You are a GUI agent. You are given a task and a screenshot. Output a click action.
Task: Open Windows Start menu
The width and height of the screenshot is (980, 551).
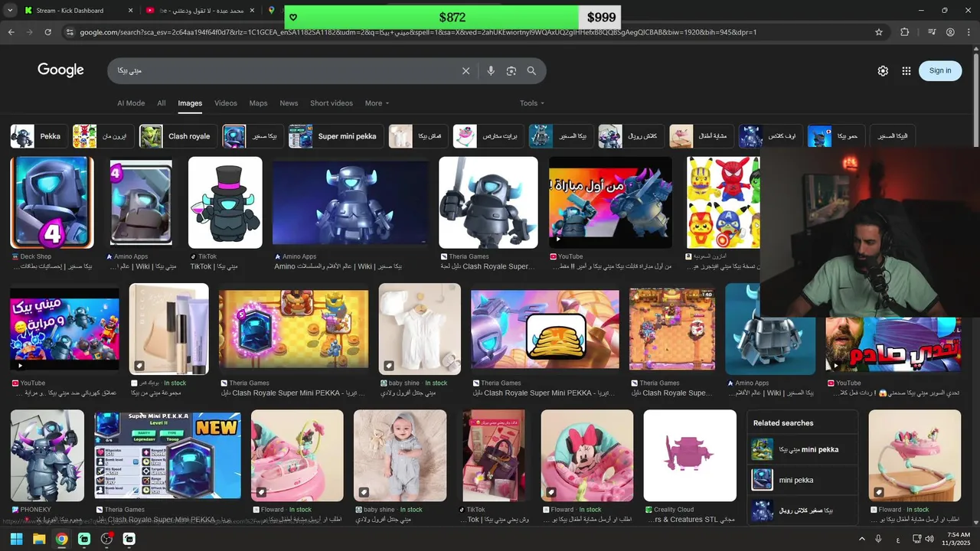click(16, 539)
